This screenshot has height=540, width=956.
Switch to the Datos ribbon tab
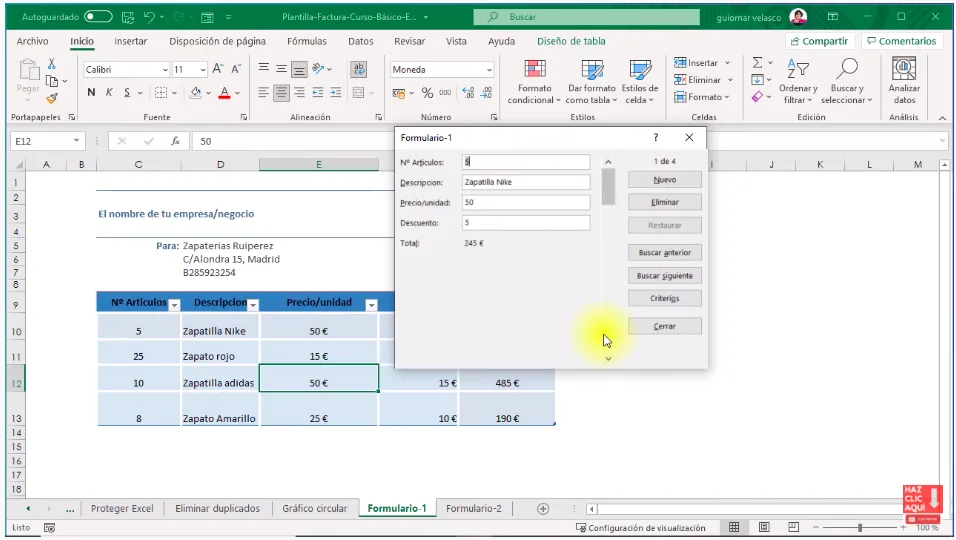(360, 41)
